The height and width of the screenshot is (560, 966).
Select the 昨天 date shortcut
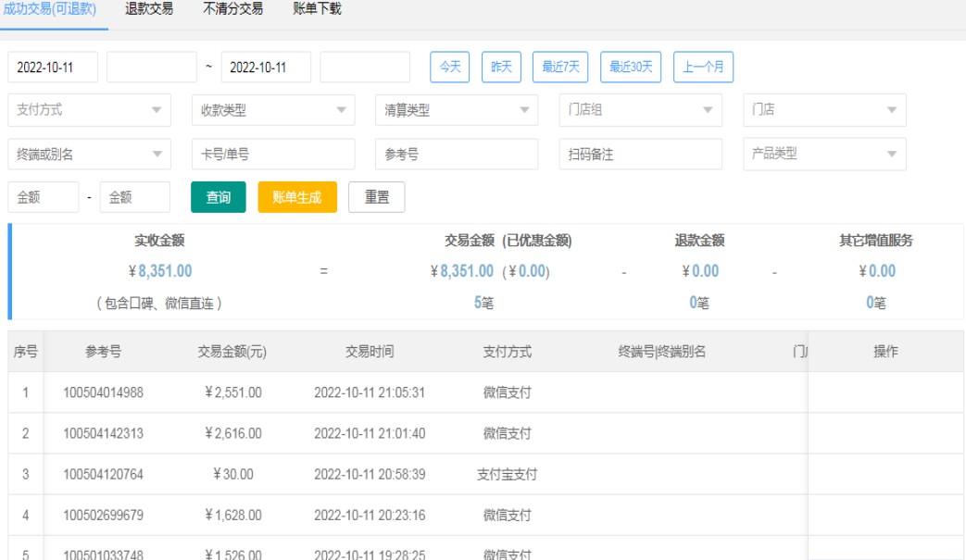501,67
